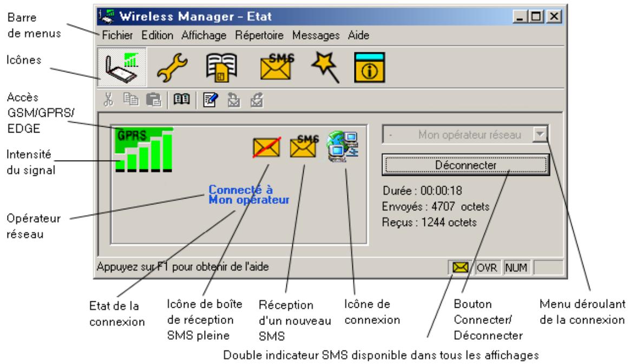Open the Edition menu
The image size is (629, 364).
tap(157, 35)
